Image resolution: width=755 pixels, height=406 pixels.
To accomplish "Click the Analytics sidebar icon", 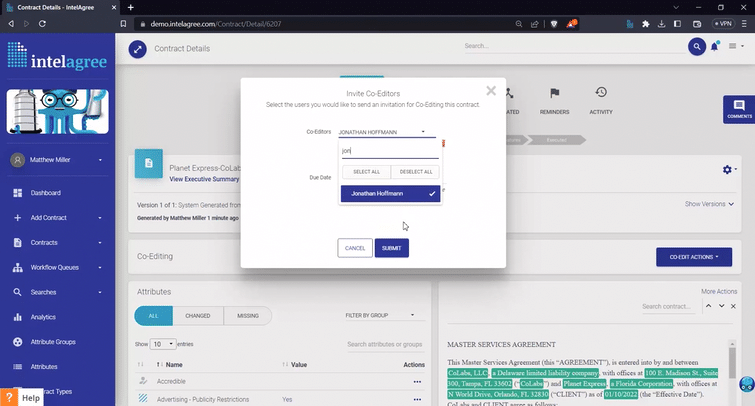I will coord(18,317).
